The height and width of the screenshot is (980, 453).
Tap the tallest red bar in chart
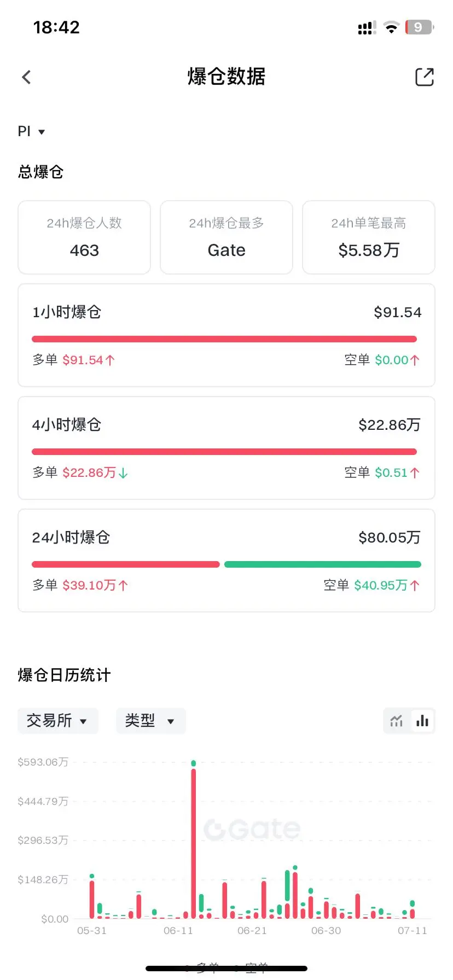point(194,843)
